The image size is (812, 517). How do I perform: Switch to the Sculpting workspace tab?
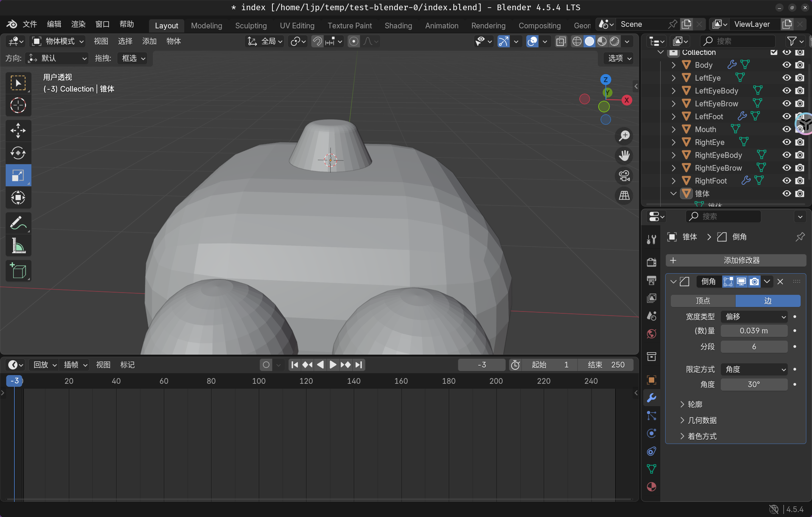click(x=251, y=25)
